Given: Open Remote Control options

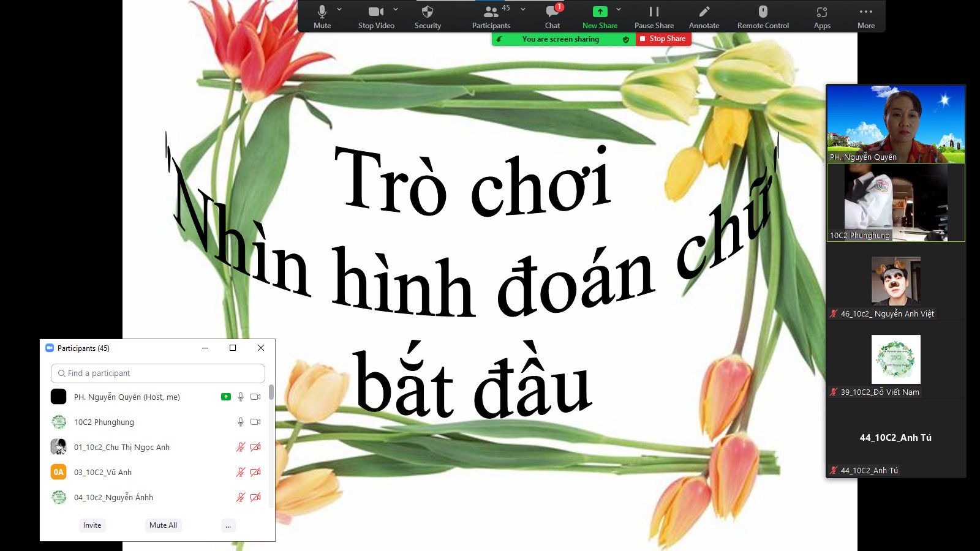Looking at the screenshot, I should [763, 17].
